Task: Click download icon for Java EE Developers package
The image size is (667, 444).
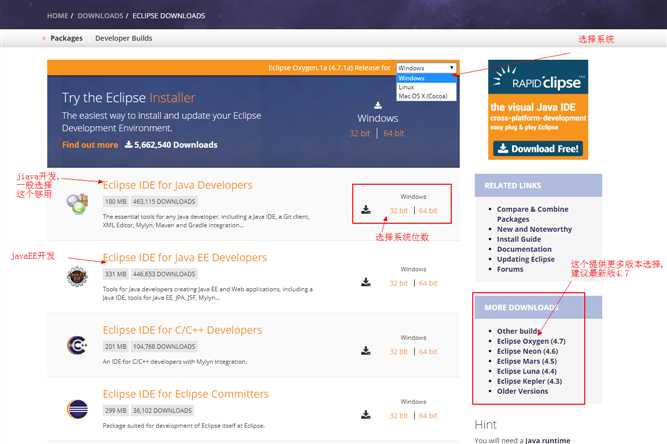Action: coord(366,282)
